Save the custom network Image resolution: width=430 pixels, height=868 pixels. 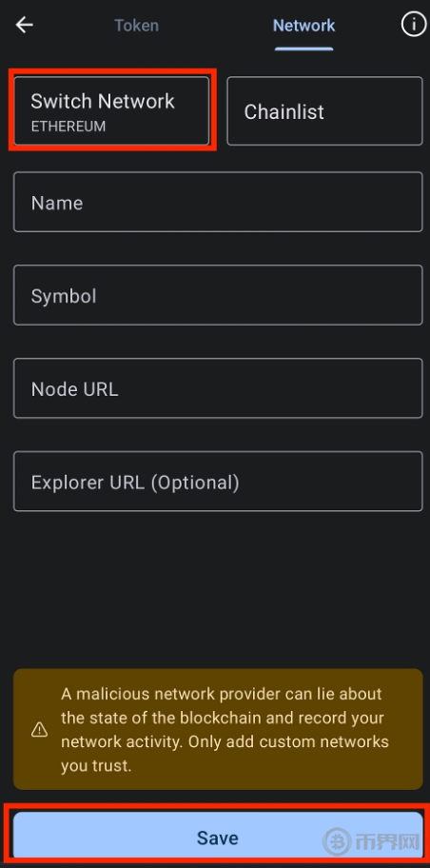[218, 837]
